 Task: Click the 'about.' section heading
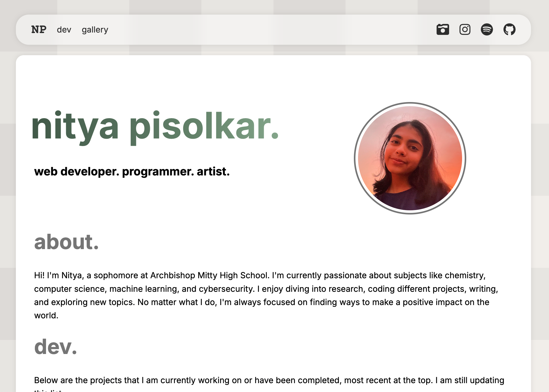pyautogui.click(x=67, y=242)
